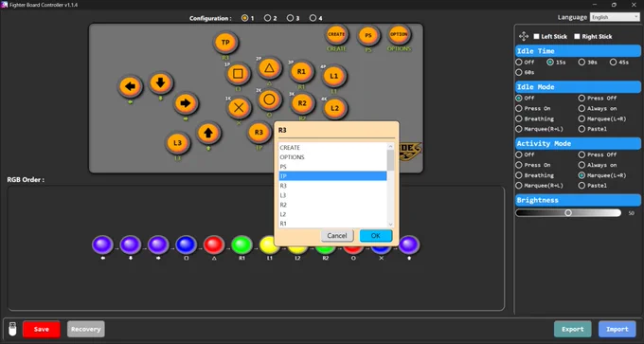Set Activity Mode to Pastel

tap(582, 186)
